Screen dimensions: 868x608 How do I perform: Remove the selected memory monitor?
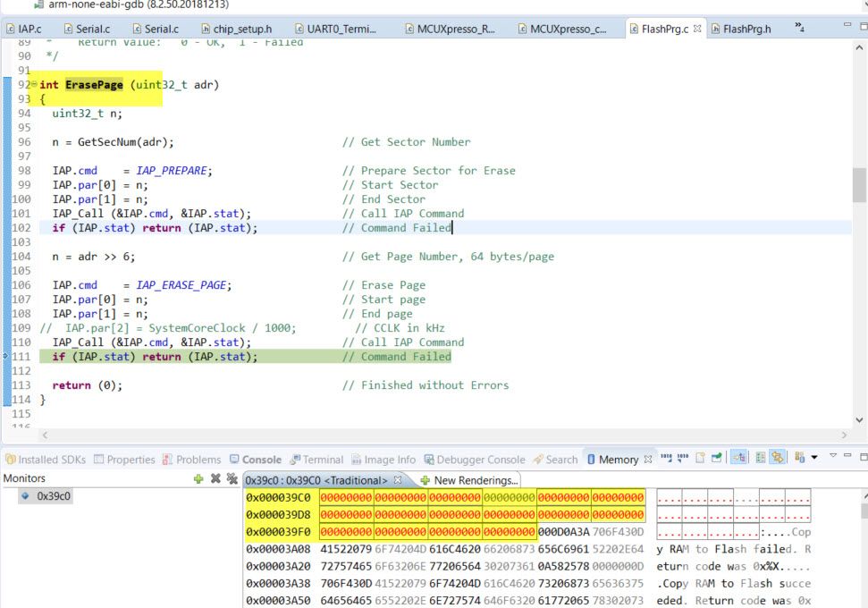[x=215, y=479]
